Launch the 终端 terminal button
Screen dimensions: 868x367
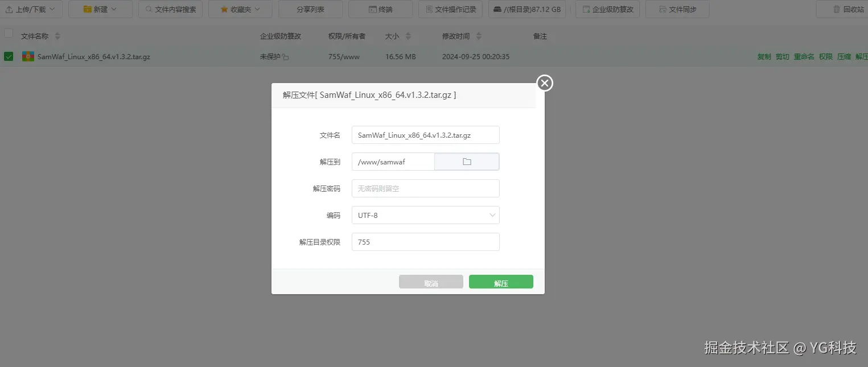pos(380,9)
